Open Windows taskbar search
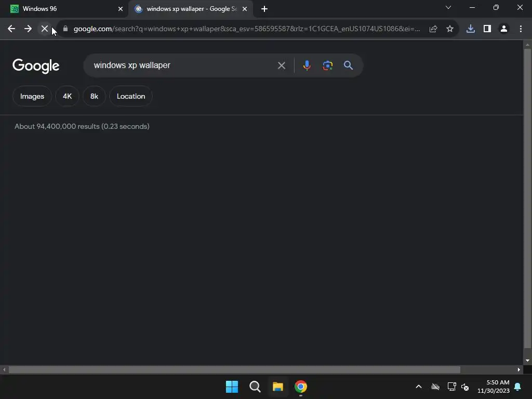The height and width of the screenshot is (399, 532). [255, 387]
